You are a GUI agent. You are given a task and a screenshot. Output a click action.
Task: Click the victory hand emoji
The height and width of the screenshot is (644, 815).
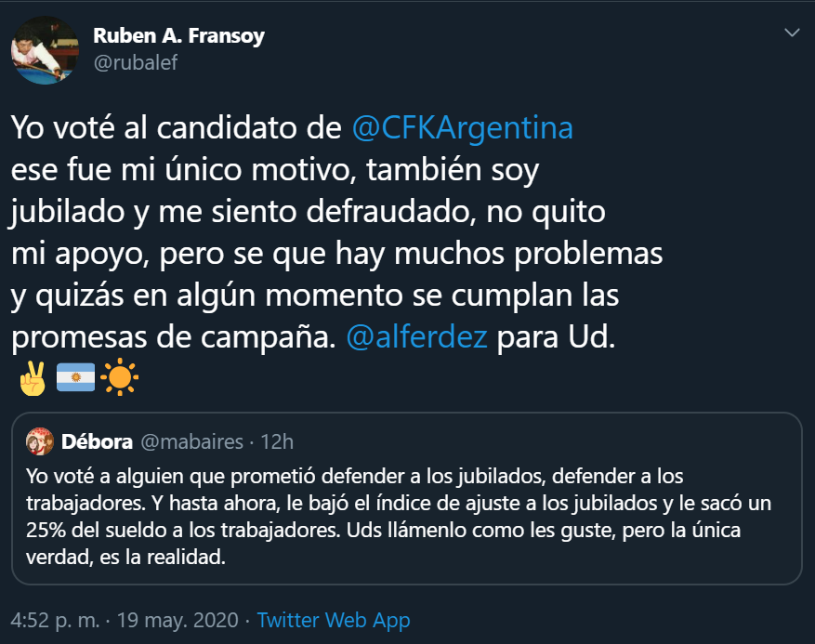[x=33, y=379]
